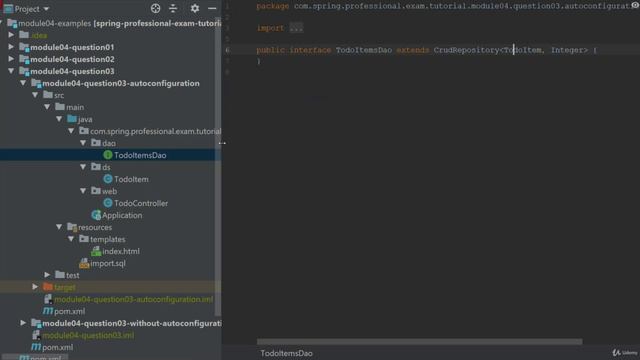The width and height of the screenshot is (640, 360).
Task: Select the TodoItemsDao tree row label
Action: (140, 155)
